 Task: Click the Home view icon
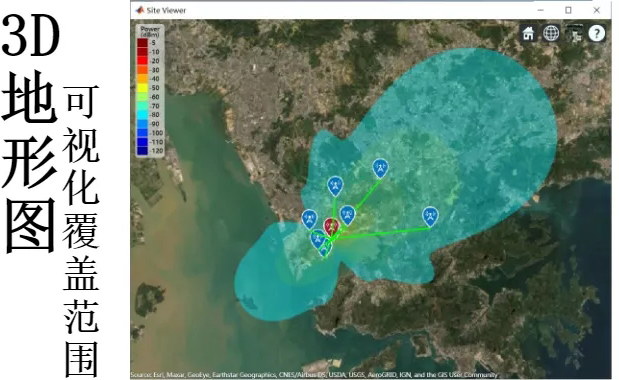(x=528, y=33)
